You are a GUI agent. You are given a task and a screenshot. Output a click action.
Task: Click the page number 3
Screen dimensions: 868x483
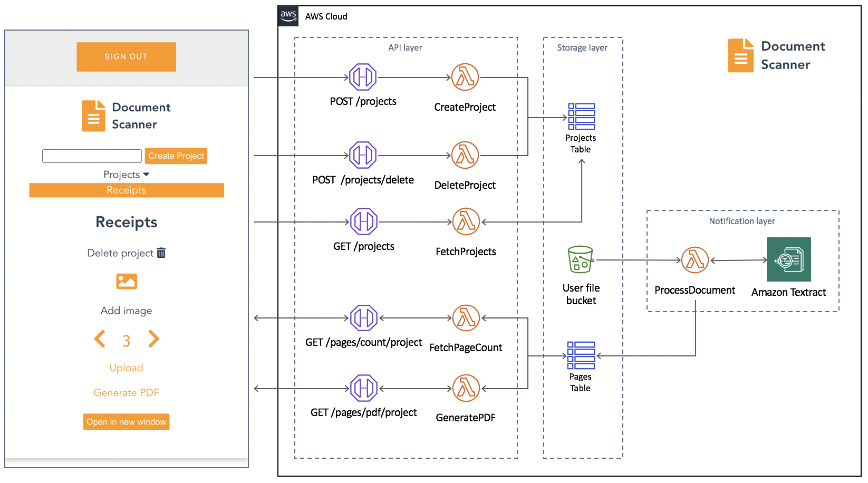pos(127,341)
